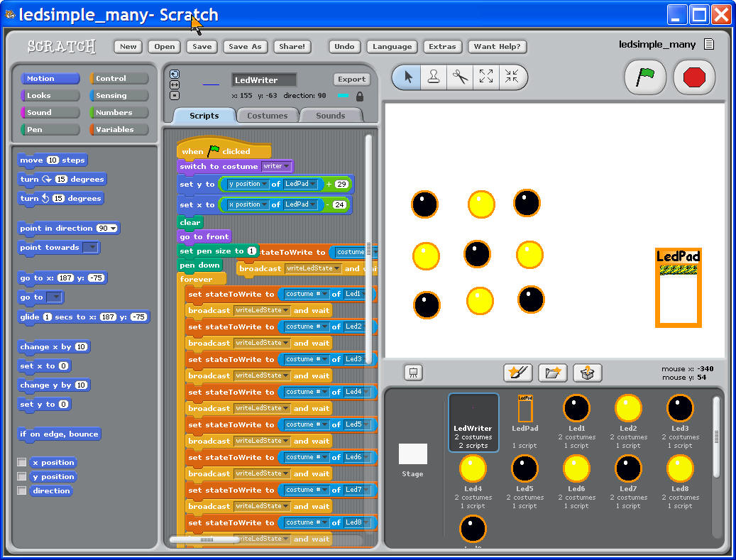Select the Led8 sprite thumbnail
This screenshot has width=736, height=560.
[x=680, y=482]
